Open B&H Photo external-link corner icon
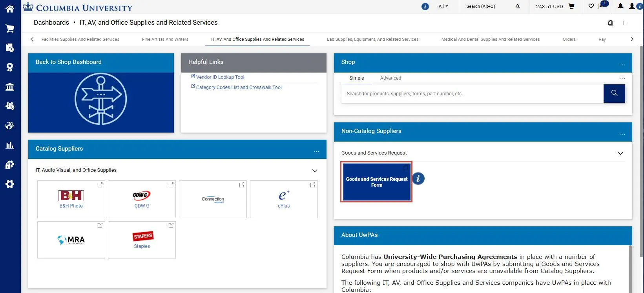The width and height of the screenshot is (644, 293). point(100,185)
